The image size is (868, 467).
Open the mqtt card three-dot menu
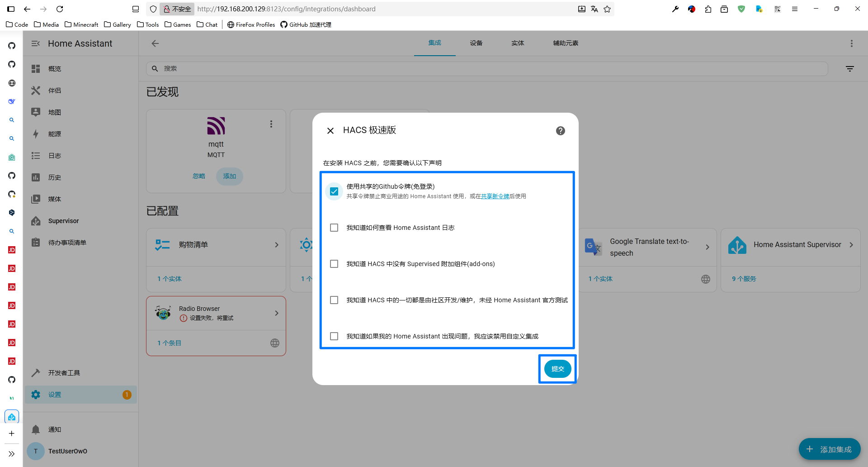(271, 124)
